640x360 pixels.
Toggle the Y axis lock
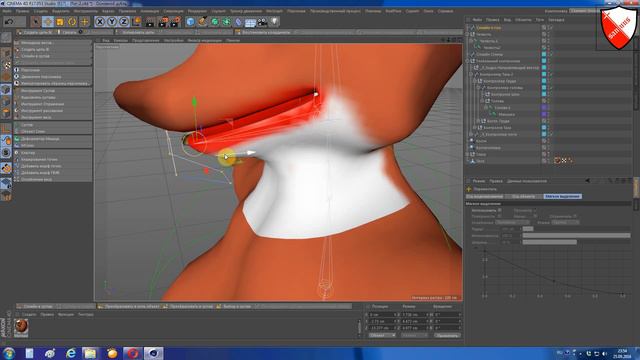click(112, 22)
